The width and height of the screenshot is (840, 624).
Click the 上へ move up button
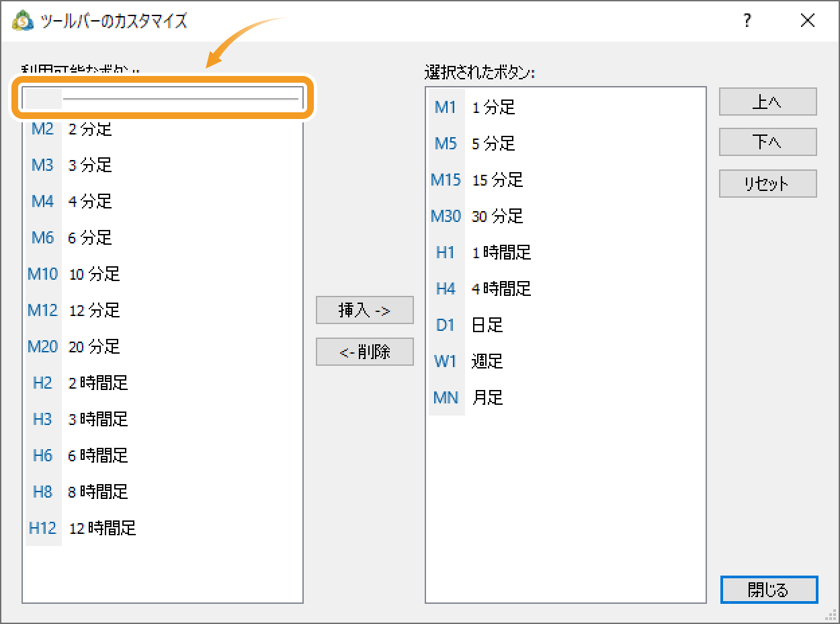point(768,102)
